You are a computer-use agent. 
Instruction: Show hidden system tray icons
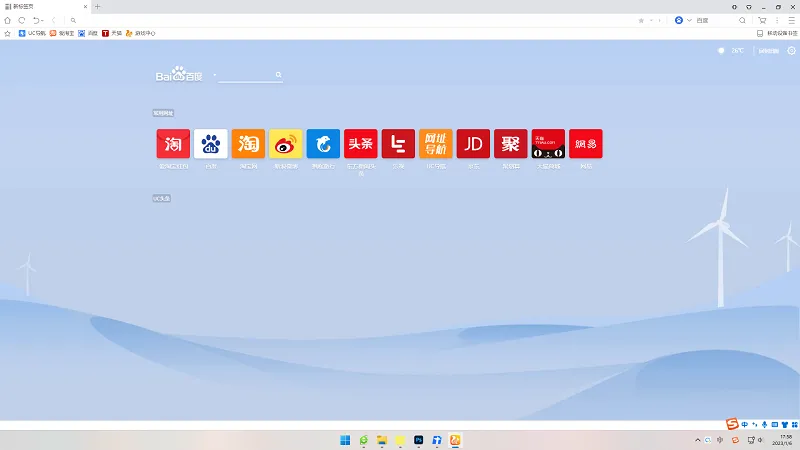[x=697, y=440]
